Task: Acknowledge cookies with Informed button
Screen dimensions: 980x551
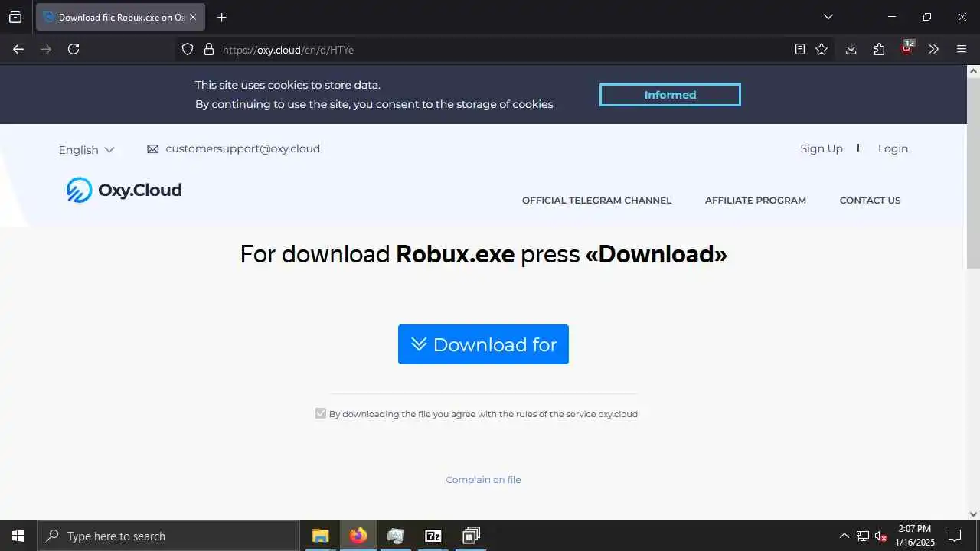Action: coord(670,95)
